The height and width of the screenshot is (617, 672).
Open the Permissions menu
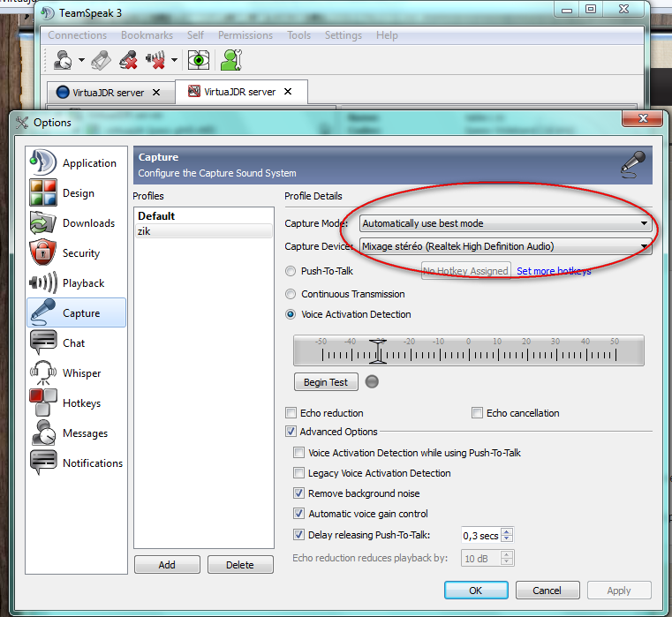[x=245, y=35]
